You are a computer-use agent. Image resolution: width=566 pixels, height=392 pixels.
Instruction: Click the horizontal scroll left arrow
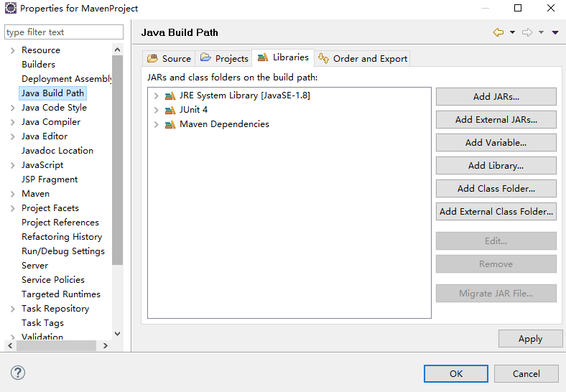pyautogui.click(x=10, y=346)
